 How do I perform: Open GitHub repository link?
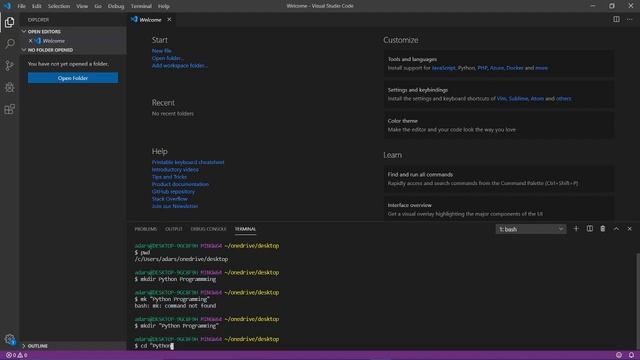[x=173, y=192]
